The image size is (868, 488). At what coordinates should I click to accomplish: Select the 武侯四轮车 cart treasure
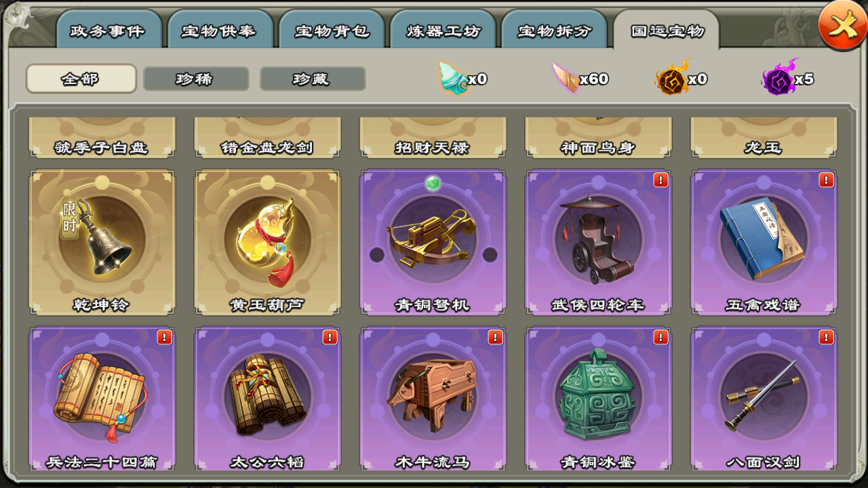[598, 242]
